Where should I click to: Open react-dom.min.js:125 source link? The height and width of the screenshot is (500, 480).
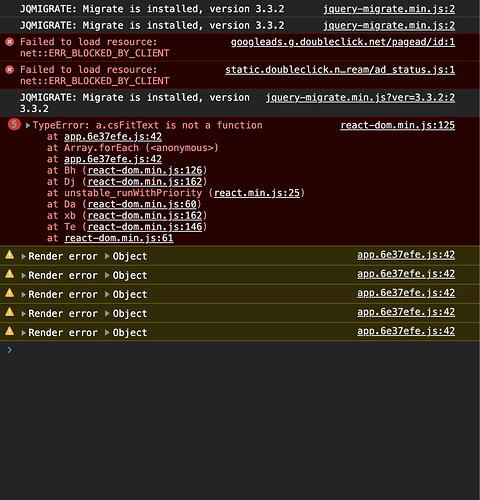coord(398,125)
